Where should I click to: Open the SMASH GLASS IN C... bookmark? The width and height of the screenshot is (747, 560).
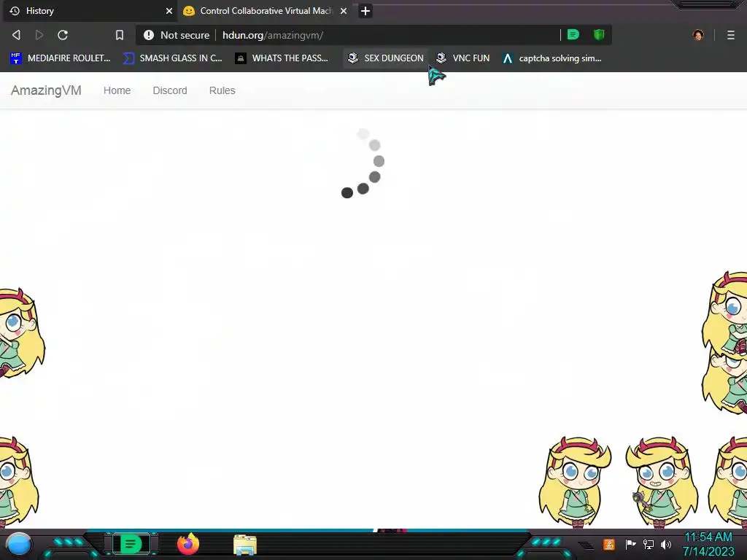coord(172,58)
